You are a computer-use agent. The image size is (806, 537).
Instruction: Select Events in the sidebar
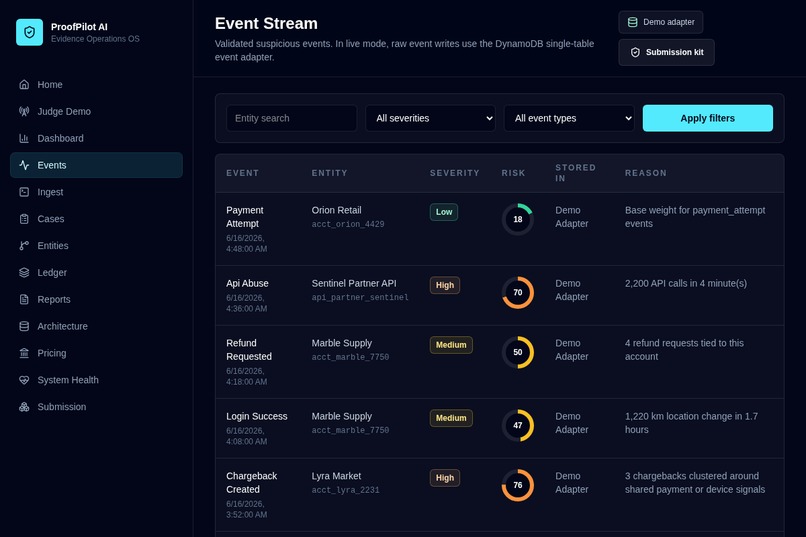[96, 165]
